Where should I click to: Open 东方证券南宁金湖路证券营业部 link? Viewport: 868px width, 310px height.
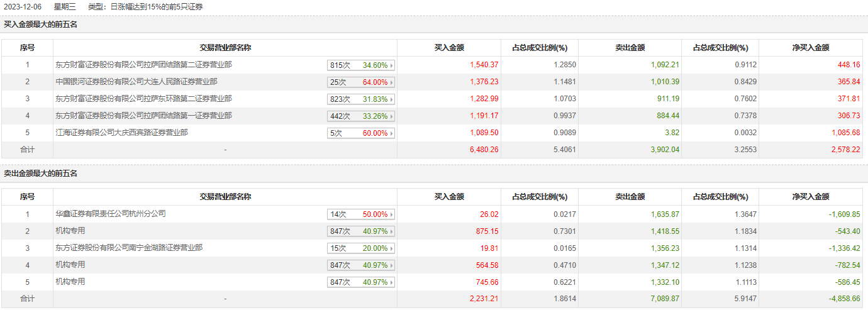129,248
